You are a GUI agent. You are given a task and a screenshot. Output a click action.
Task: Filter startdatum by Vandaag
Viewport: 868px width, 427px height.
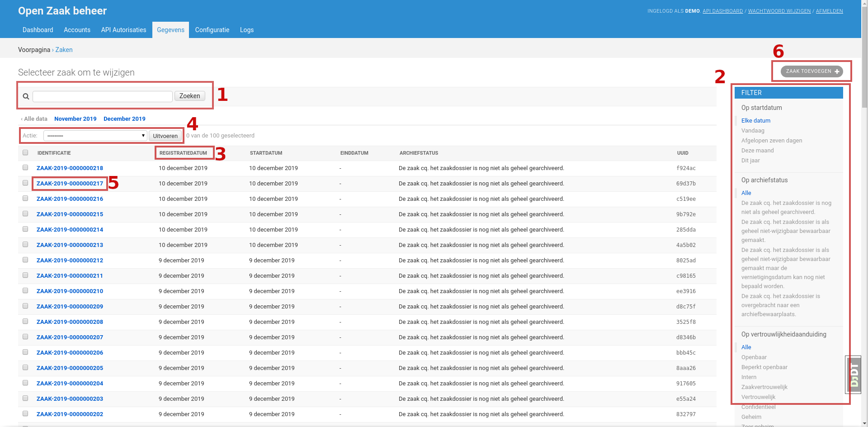tap(753, 131)
